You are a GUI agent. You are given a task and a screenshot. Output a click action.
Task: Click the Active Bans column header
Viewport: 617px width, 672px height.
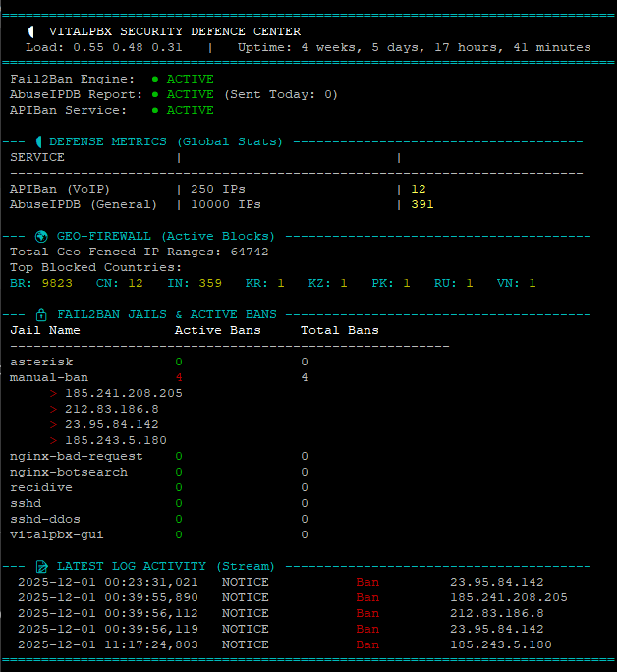pos(217,330)
